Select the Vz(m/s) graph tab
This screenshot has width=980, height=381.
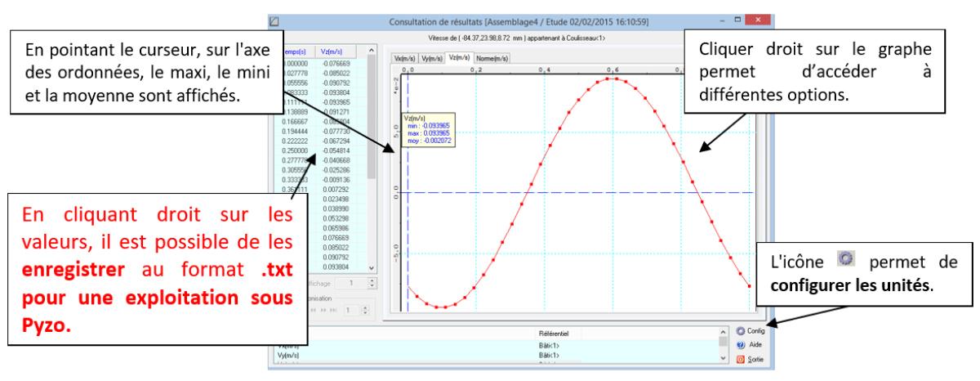(x=459, y=57)
